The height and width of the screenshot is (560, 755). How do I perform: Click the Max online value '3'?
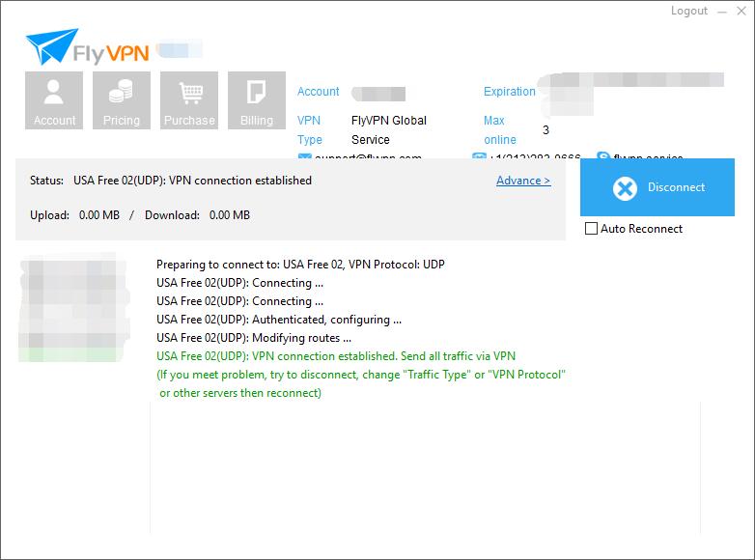545,130
